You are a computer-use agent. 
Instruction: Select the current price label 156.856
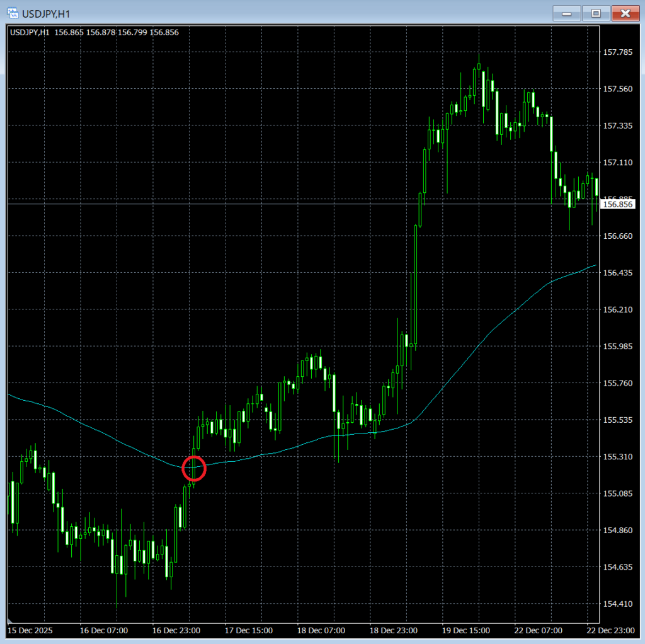[x=618, y=204]
